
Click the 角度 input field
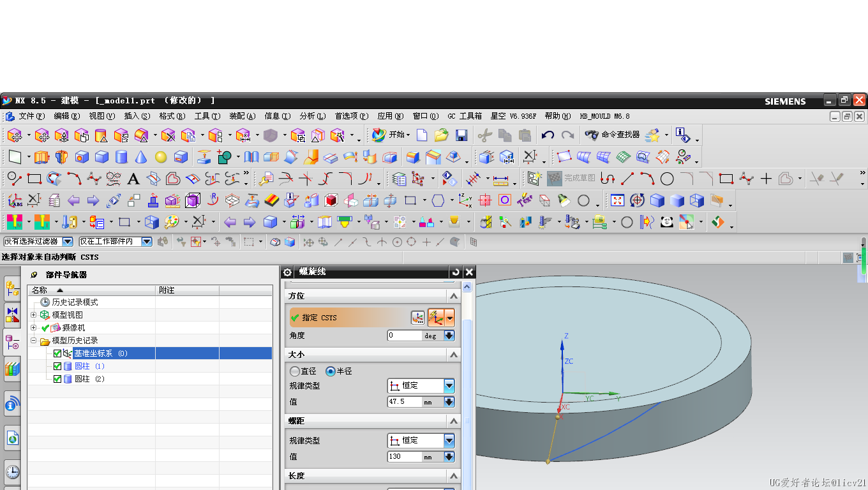click(405, 336)
